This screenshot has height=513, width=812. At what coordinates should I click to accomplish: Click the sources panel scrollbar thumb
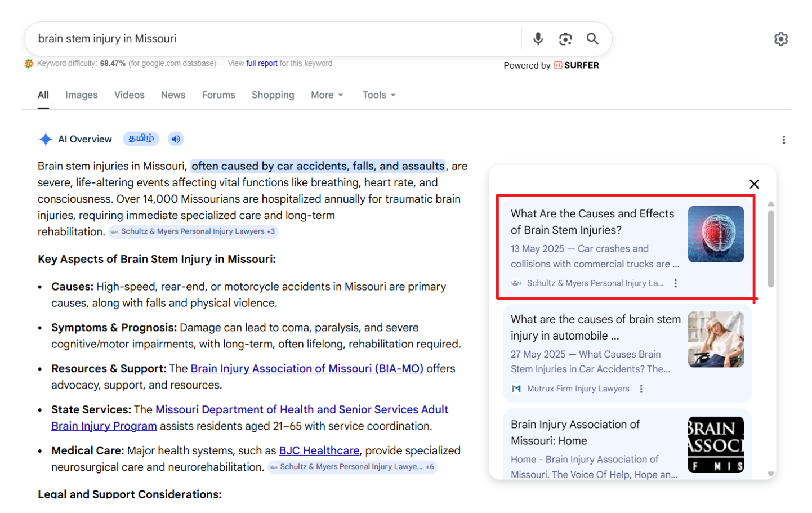[x=771, y=249]
